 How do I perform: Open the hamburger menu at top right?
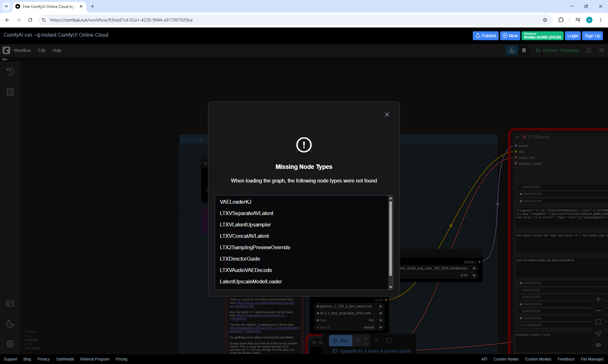pos(602,50)
